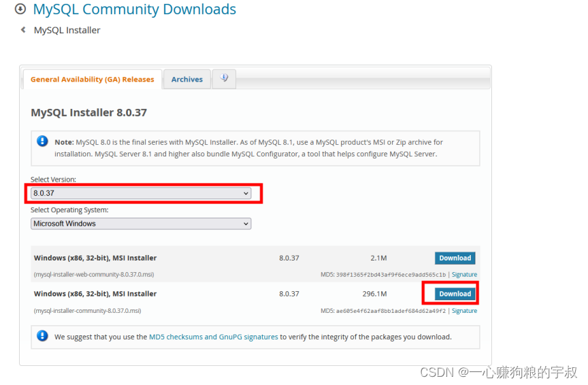The image size is (588, 385).
Task: Open MD5 checksums and GnuPG signatures link
Action: pos(214,337)
